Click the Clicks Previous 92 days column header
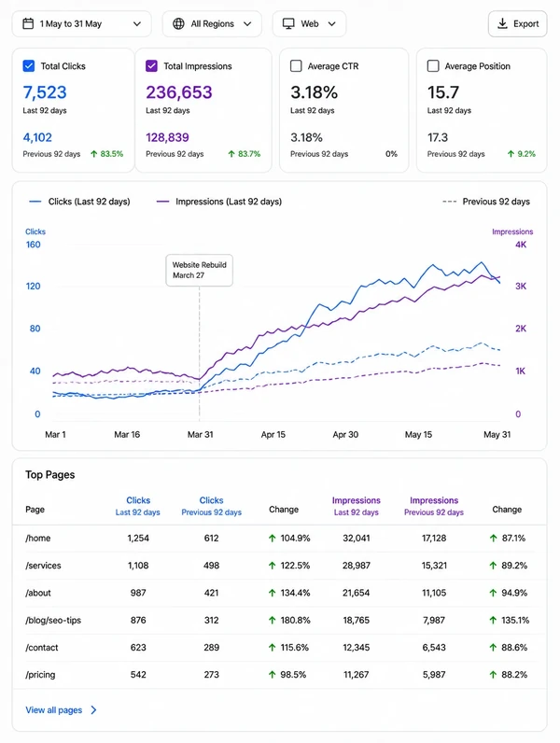 211,506
